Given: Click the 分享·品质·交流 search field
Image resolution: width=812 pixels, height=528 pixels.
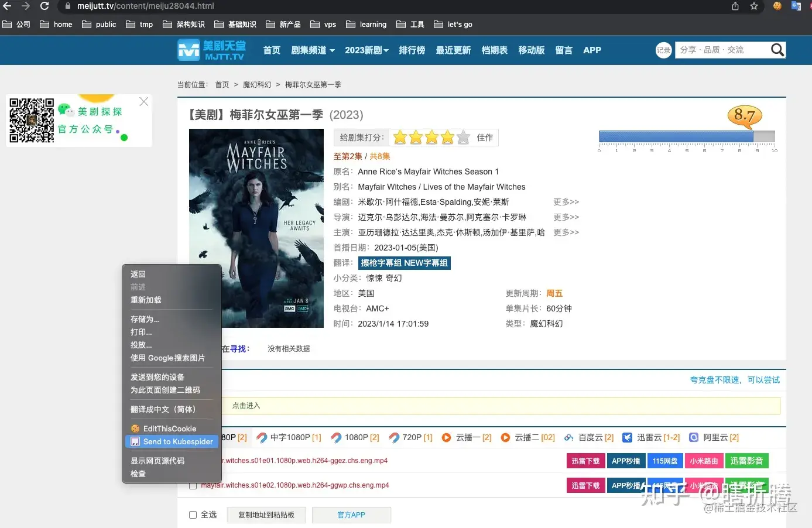Looking at the screenshot, I should (x=722, y=50).
